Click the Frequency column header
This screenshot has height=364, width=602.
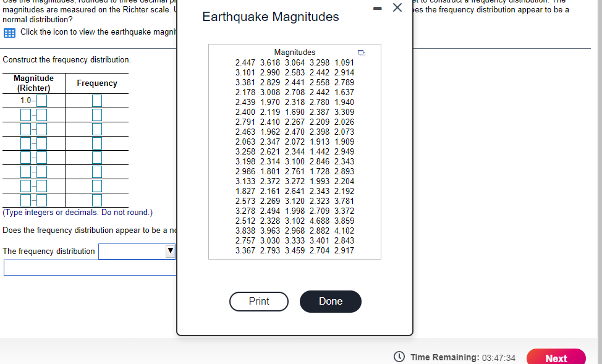pos(96,83)
